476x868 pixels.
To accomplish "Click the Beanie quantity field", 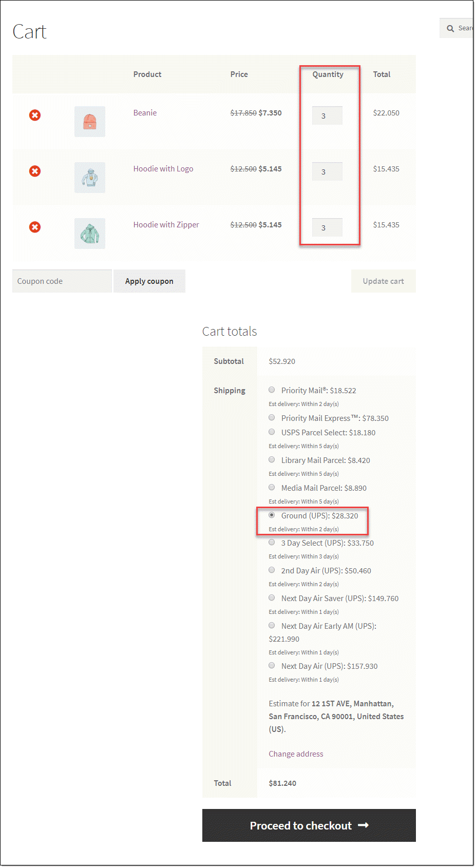I will (327, 115).
